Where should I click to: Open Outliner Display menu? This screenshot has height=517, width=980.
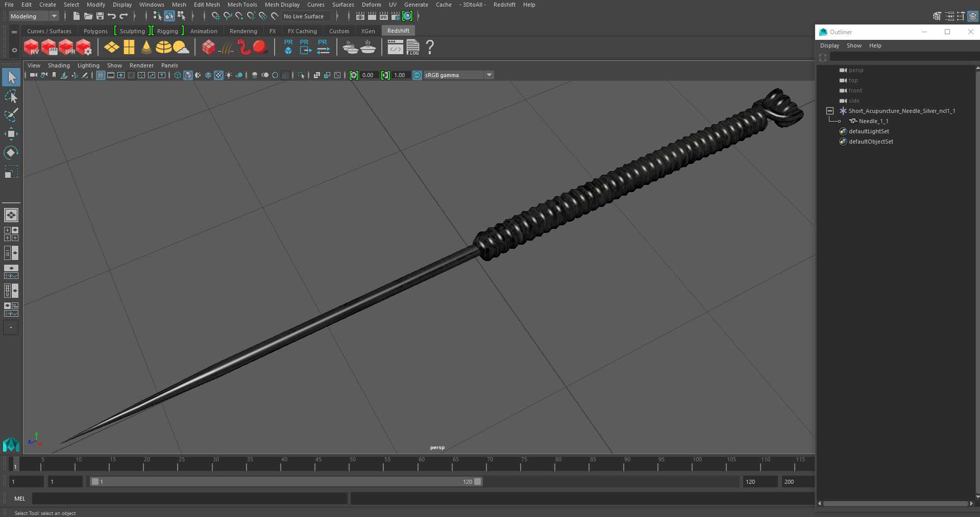pos(829,45)
